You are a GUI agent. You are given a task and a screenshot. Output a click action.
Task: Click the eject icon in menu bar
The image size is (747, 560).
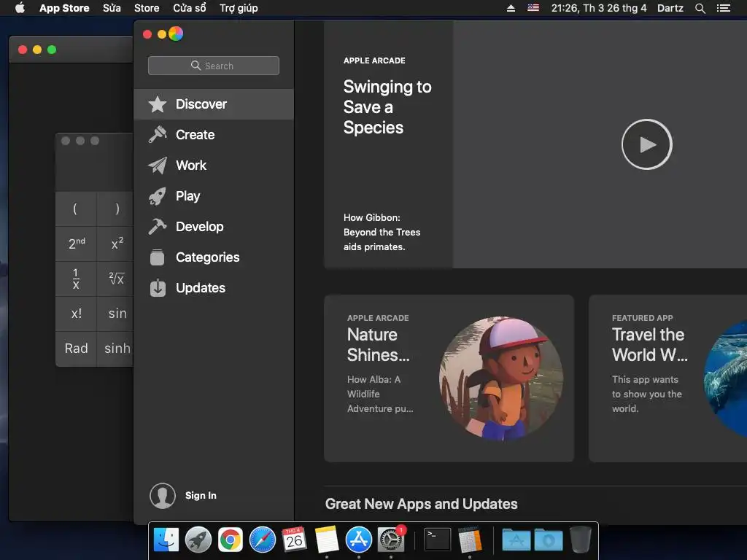(511, 8)
